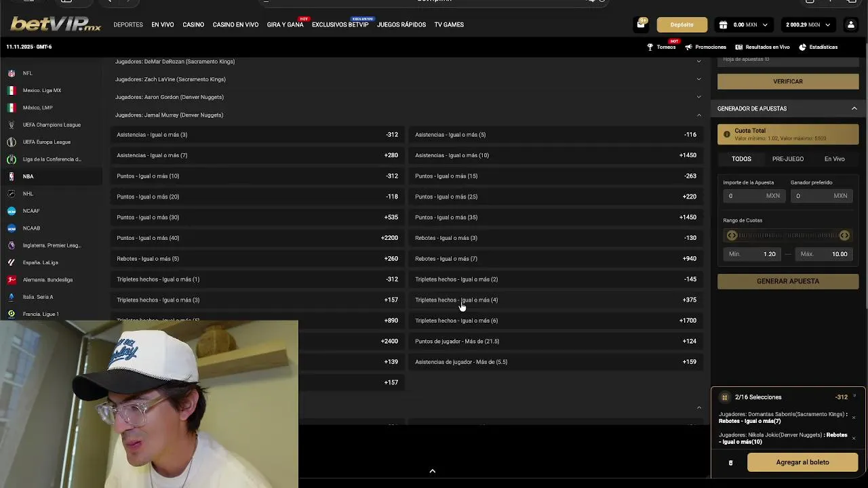Click the Mín. odds value field
The width and height of the screenshot is (868, 488).
click(x=752, y=254)
